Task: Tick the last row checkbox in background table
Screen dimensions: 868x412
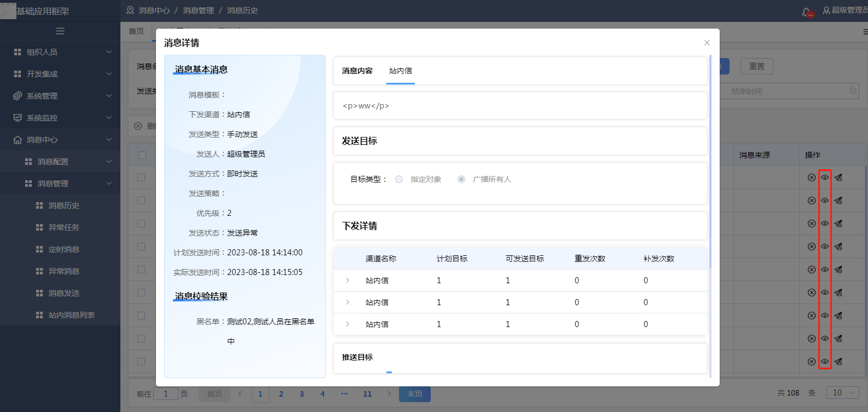Action: pos(141,362)
